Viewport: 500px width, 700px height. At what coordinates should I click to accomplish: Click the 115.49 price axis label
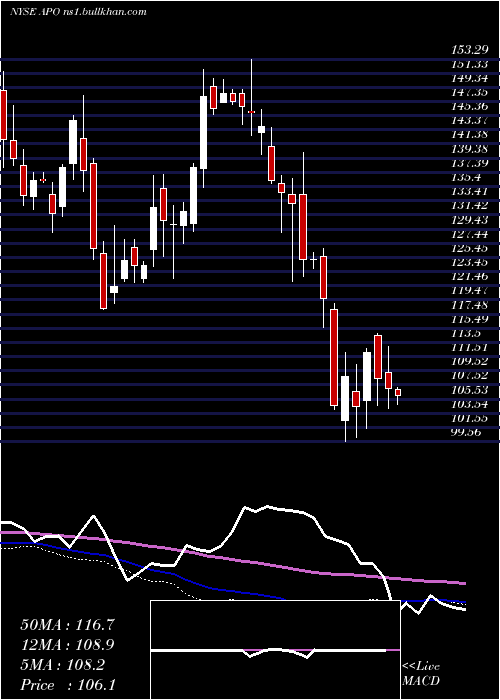[x=469, y=320]
